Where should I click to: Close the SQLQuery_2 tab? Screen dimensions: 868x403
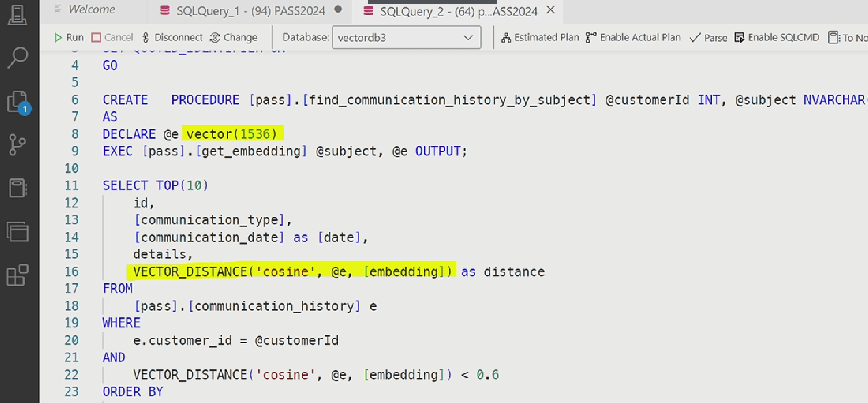[550, 10]
